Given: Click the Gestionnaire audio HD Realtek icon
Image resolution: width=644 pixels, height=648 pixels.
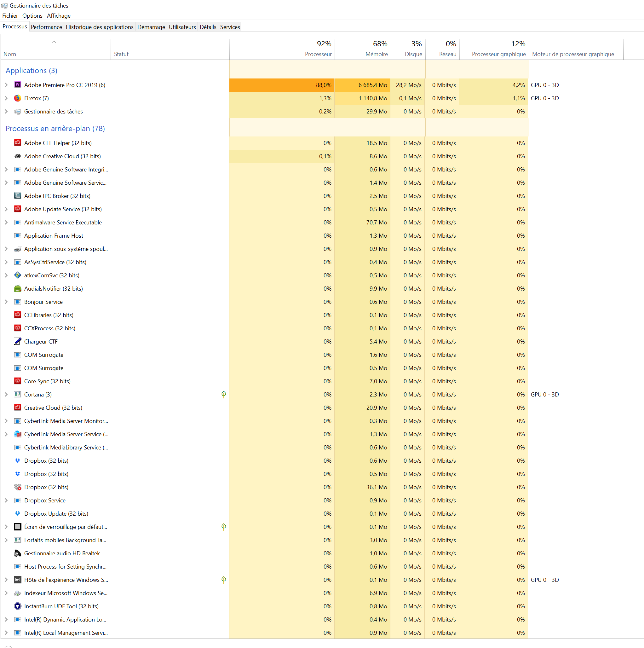Looking at the screenshot, I should [17, 553].
